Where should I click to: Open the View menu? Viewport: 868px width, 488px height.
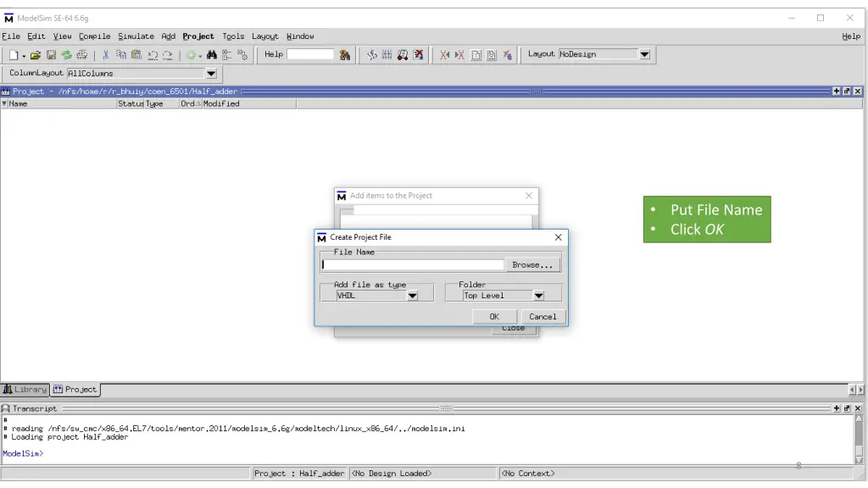point(62,36)
